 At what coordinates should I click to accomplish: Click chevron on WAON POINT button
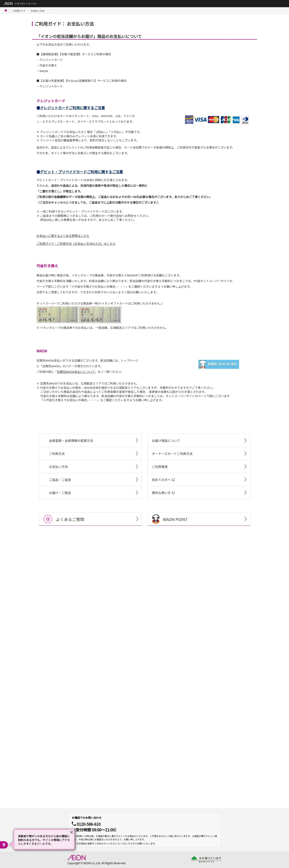pyautogui.click(x=245, y=519)
